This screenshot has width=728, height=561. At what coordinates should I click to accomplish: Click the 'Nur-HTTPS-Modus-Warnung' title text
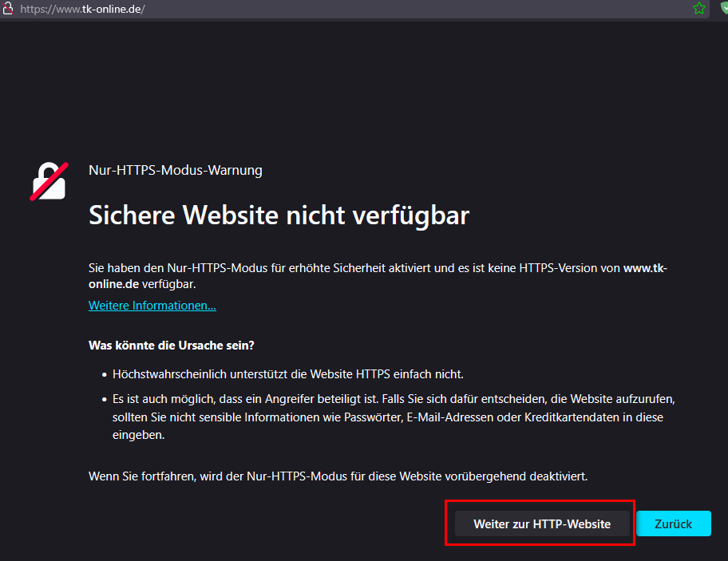click(x=176, y=170)
